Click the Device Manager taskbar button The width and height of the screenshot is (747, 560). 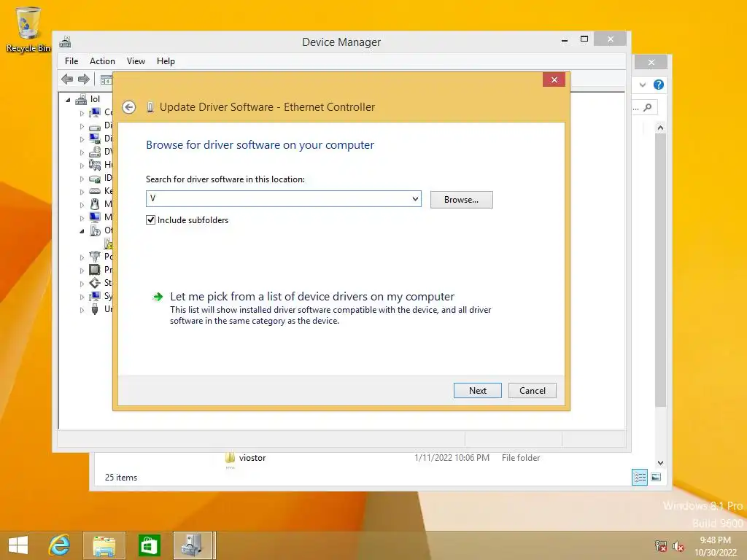pyautogui.click(x=194, y=545)
